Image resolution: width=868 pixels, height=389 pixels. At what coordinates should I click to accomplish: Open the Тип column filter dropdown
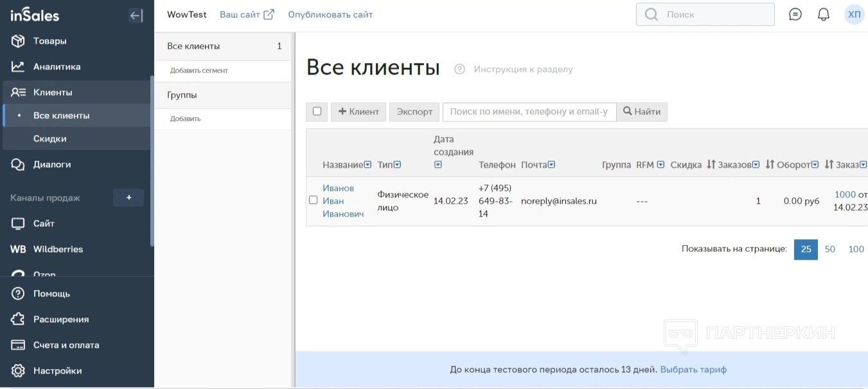click(x=397, y=165)
